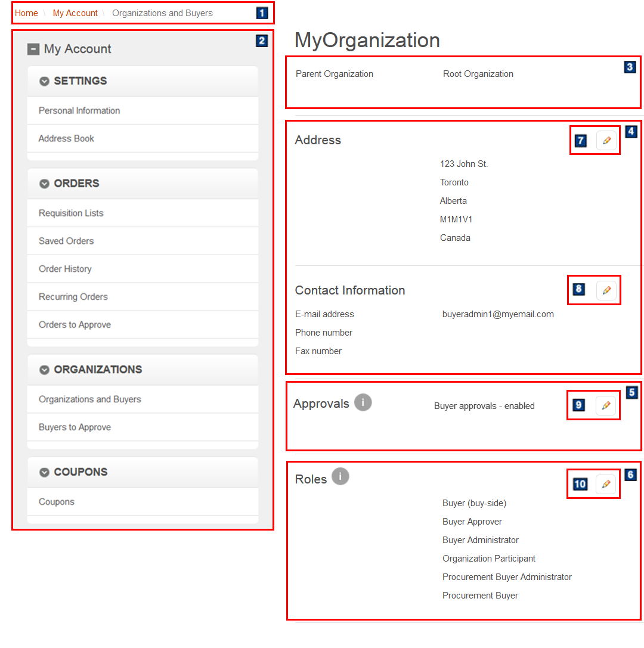Select Coupons in the sidebar
This screenshot has height=648, width=644.
click(x=57, y=502)
